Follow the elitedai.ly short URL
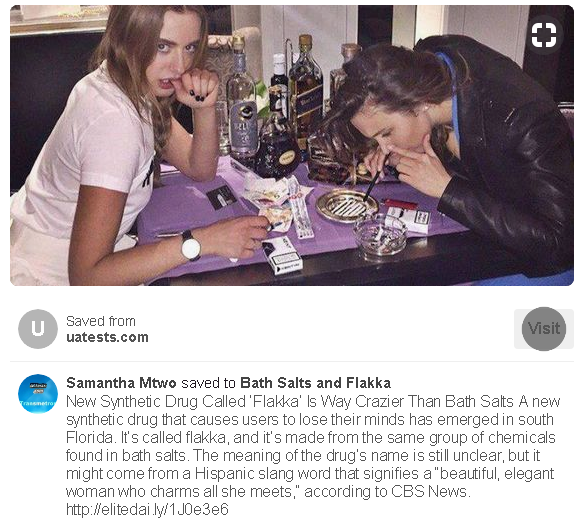 (x=147, y=509)
